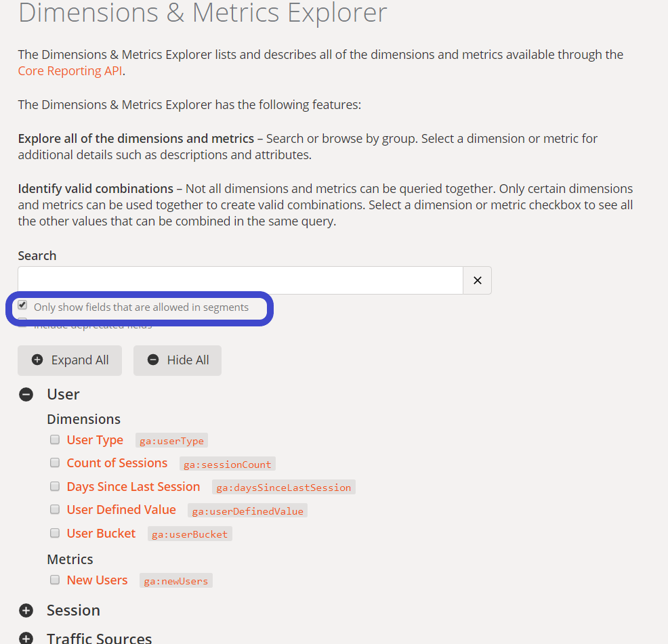
Task: Click the Dimensions subheading under User
Action: 83,419
